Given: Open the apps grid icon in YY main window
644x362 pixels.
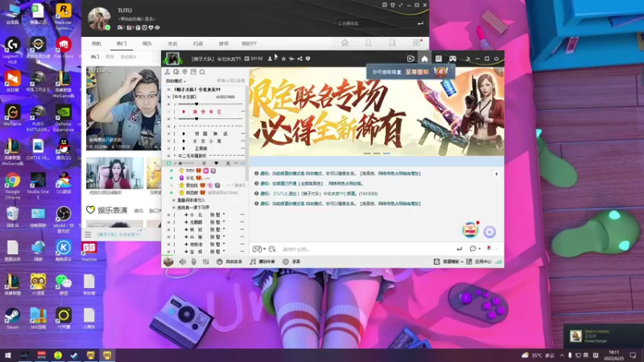Looking at the screenshot, I should click(416, 43).
